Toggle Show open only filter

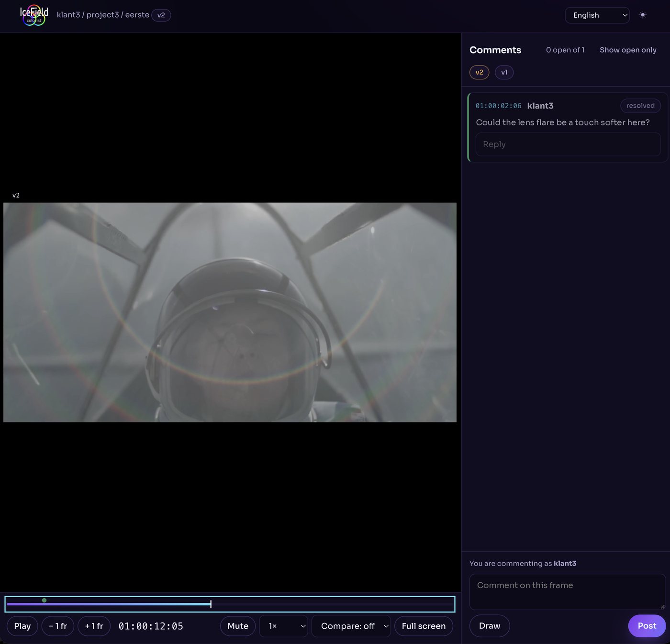(x=628, y=50)
